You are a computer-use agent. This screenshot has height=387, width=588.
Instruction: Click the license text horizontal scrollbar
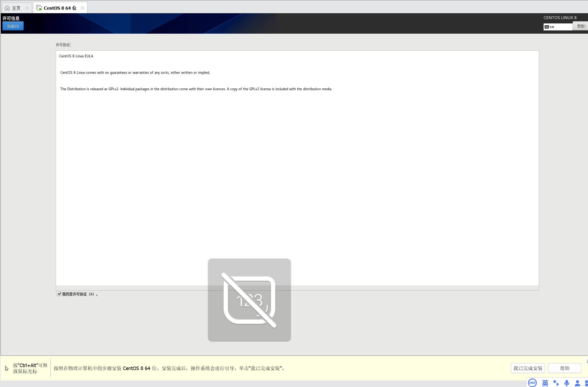pyautogui.click(x=297, y=288)
